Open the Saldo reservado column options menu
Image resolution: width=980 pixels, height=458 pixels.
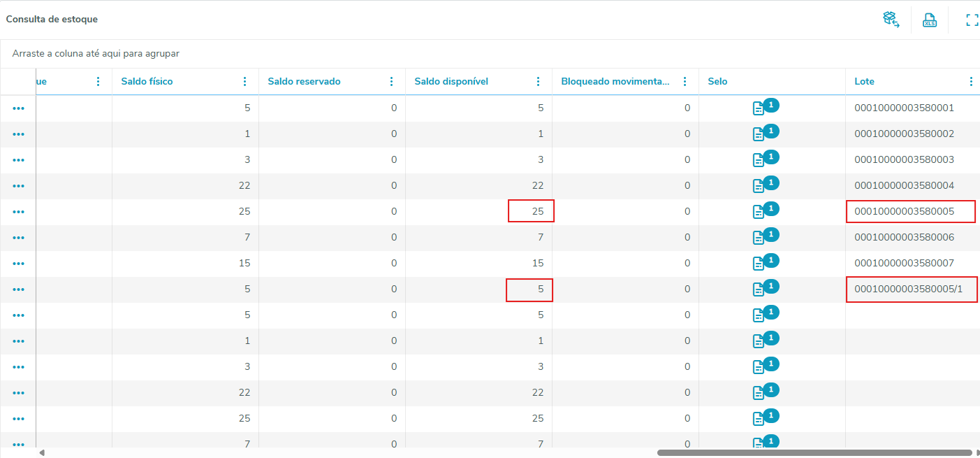coord(391,82)
